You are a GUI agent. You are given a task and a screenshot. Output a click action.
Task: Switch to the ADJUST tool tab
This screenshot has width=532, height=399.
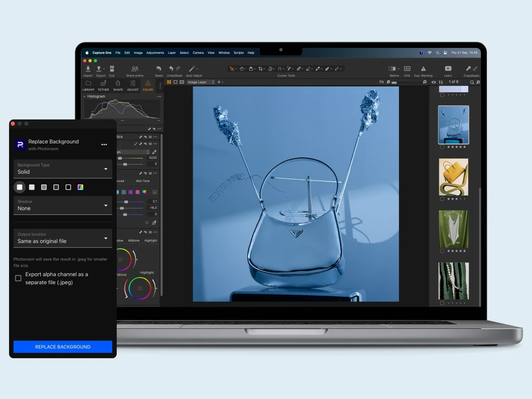click(133, 86)
